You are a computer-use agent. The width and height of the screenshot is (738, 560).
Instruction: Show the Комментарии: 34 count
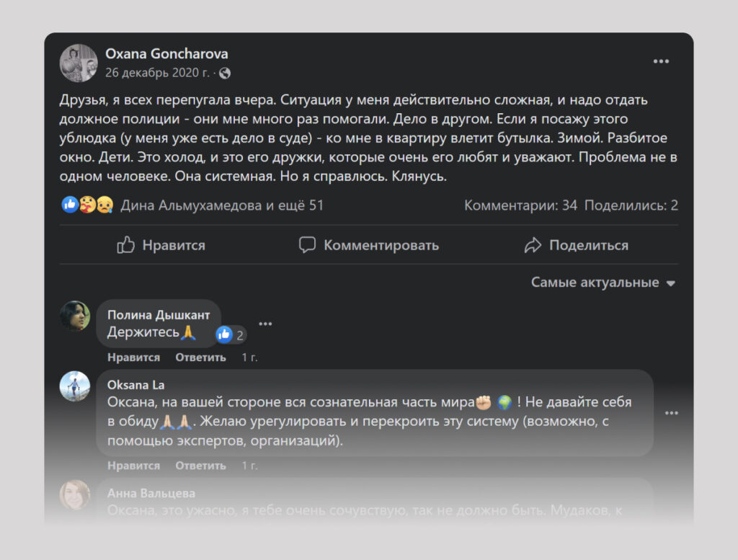click(520, 205)
